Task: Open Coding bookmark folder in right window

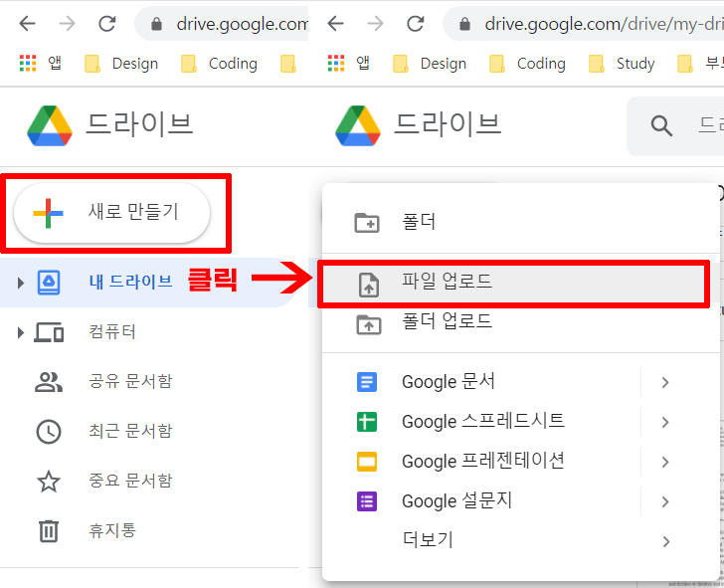Action: pyautogui.click(x=527, y=64)
